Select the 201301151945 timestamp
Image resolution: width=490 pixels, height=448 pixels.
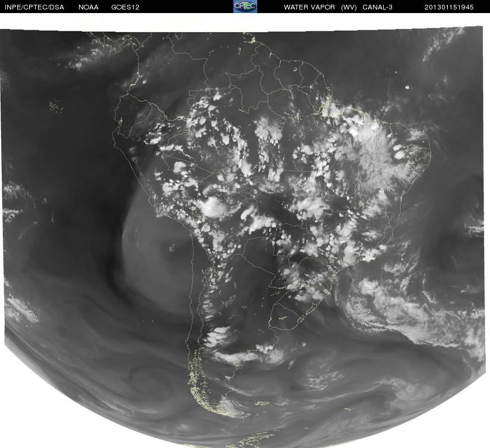tap(449, 7)
